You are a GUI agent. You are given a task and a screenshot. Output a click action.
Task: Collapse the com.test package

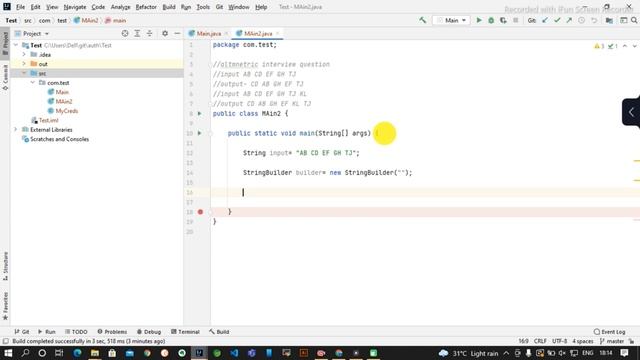[x=33, y=82]
